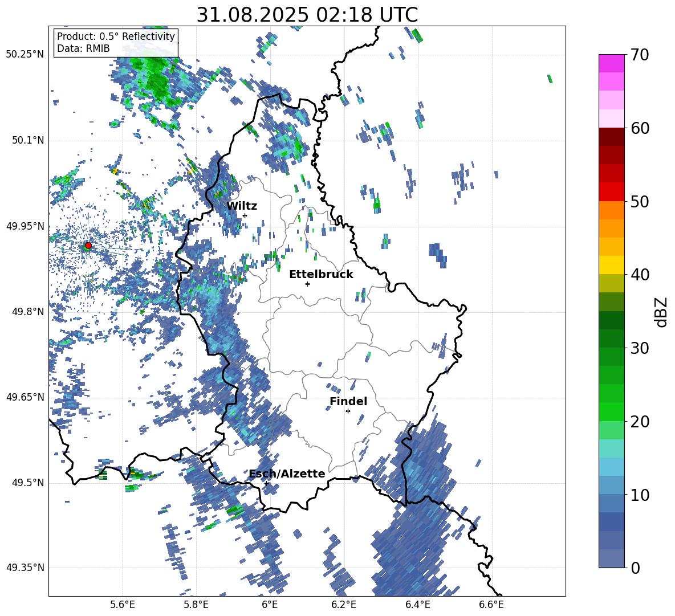This screenshot has height=616, width=675.
Task: Click the 30 label on colorbar
Action: tap(640, 348)
